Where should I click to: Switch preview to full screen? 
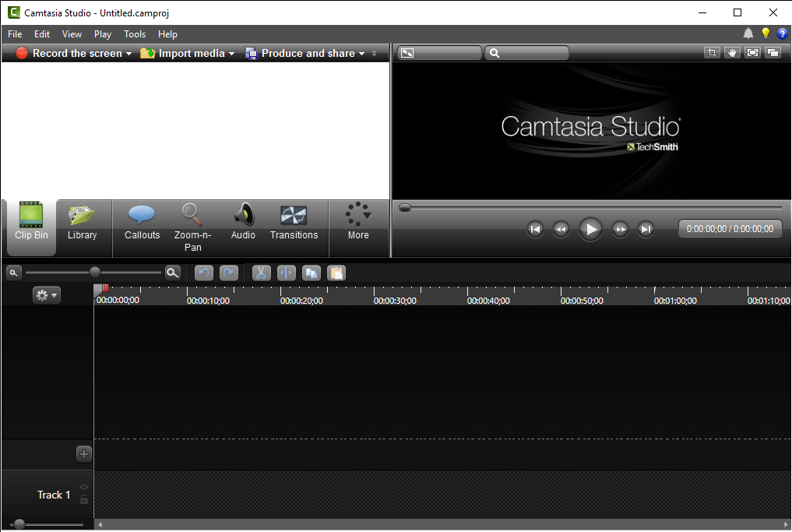coord(752,52)
